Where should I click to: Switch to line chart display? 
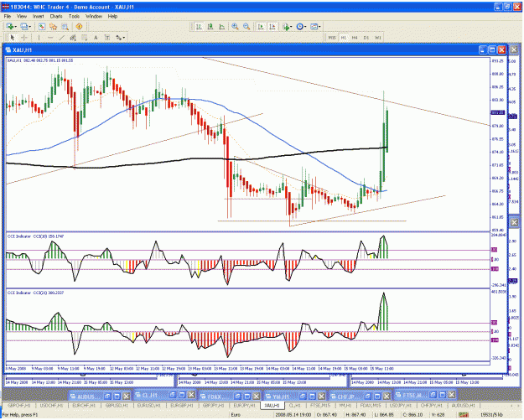click(222, 26)
